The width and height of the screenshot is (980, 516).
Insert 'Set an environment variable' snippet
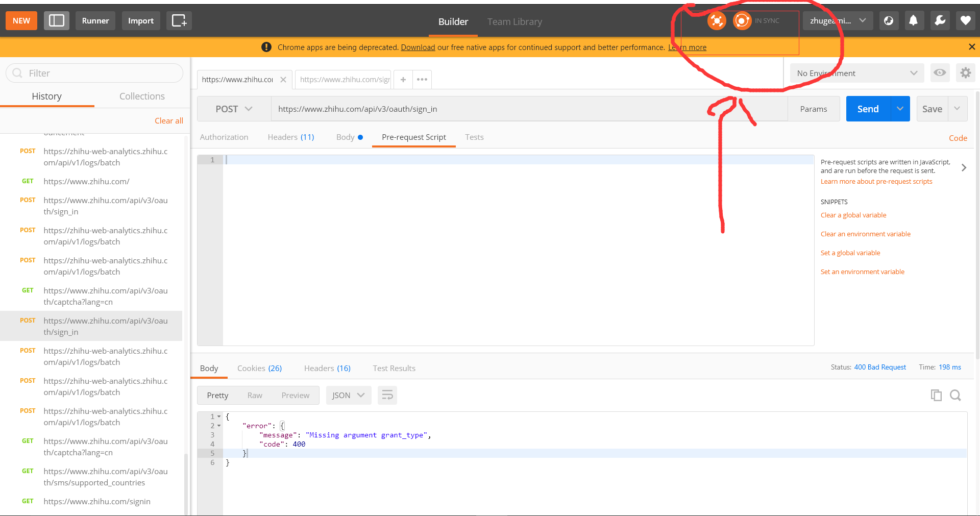[x=863, y=272]
